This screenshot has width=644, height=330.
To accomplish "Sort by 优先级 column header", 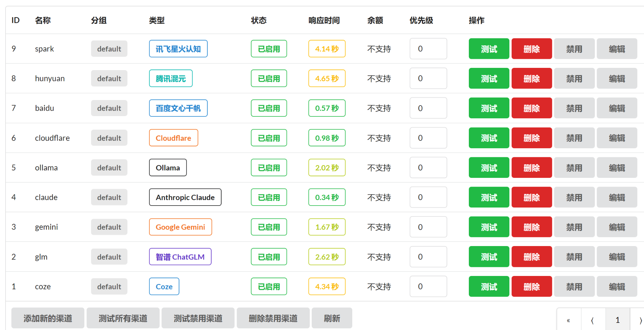I will 421,20.
